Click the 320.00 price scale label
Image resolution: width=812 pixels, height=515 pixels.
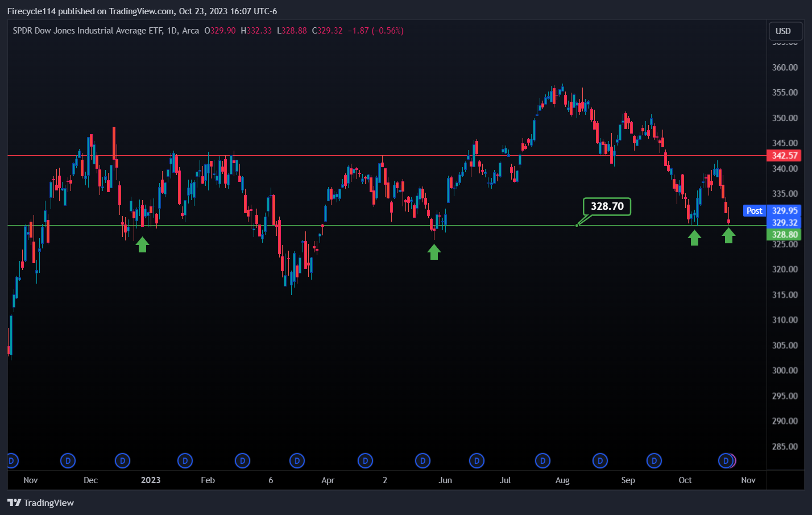pos(785,269)
